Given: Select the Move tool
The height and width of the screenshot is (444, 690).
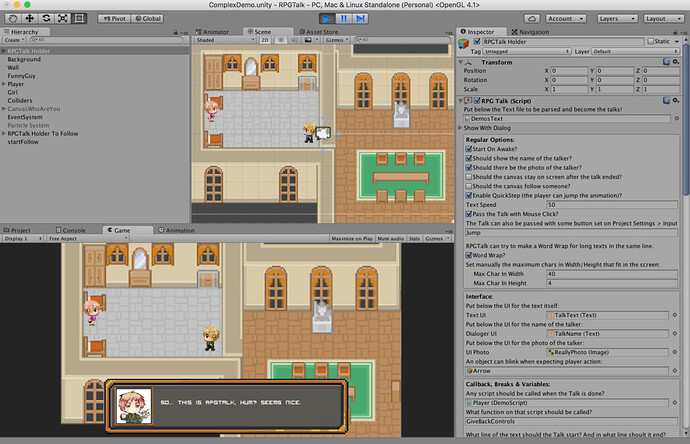Looking at the screenshot, I should pos(29,18).
